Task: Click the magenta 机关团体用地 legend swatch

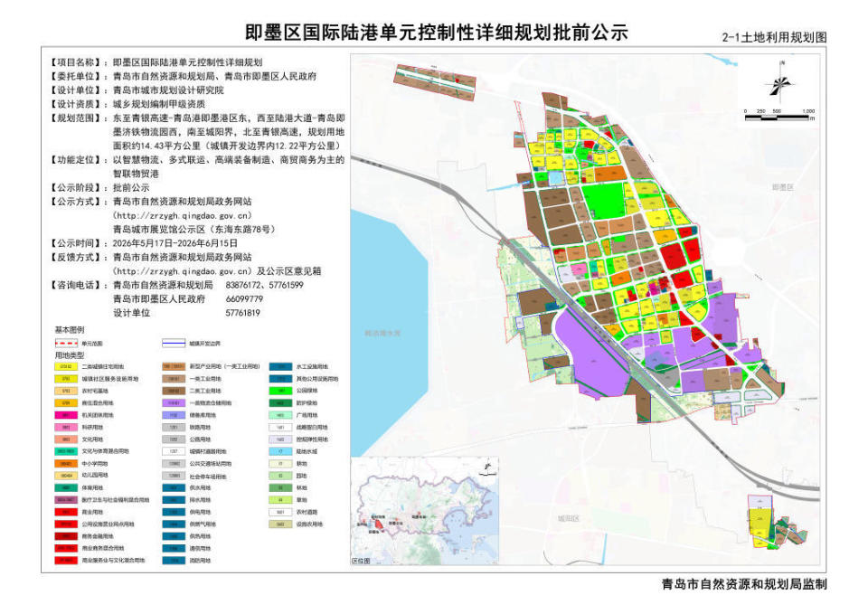Action: pos(66,415)
